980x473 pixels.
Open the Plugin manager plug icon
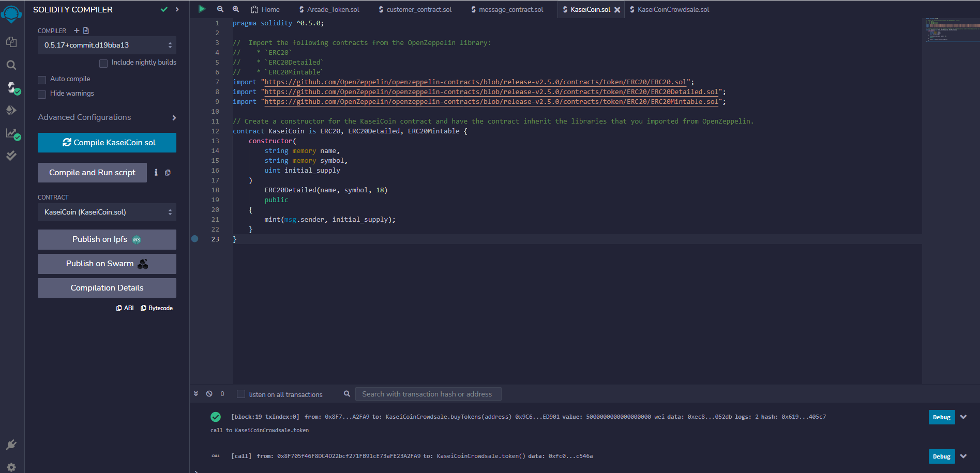[11, 445]
